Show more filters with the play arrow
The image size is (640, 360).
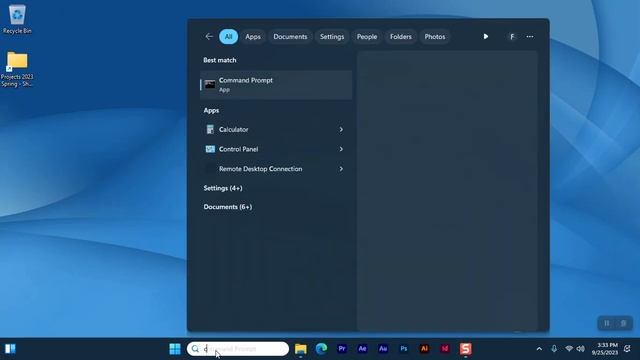(485, 37)
